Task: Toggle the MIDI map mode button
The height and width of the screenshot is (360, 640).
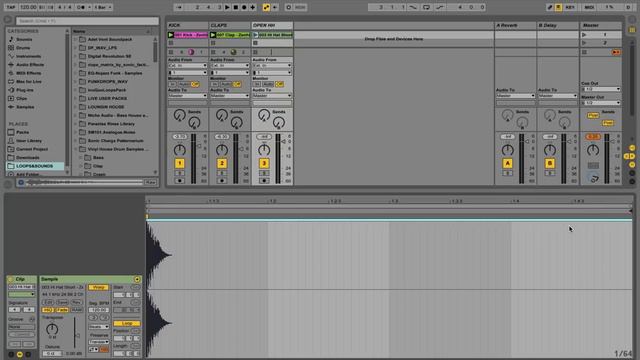Action: [589, 7]
